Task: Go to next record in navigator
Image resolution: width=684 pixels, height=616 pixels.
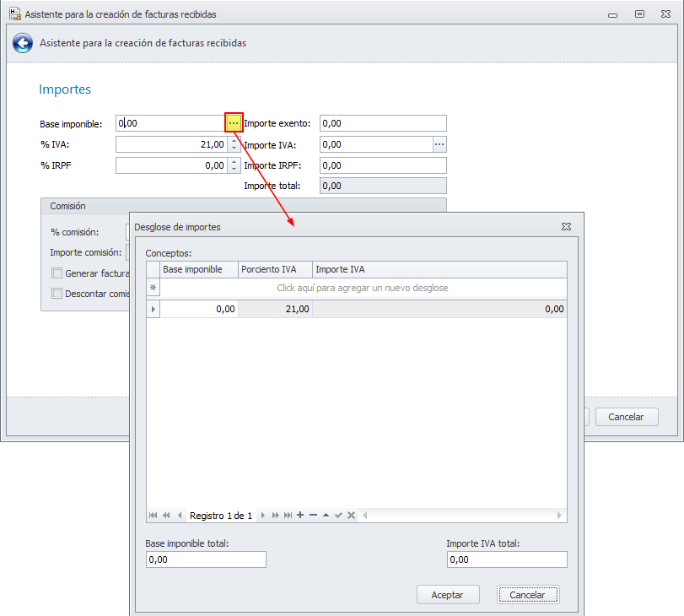Action: coord(262,515)
